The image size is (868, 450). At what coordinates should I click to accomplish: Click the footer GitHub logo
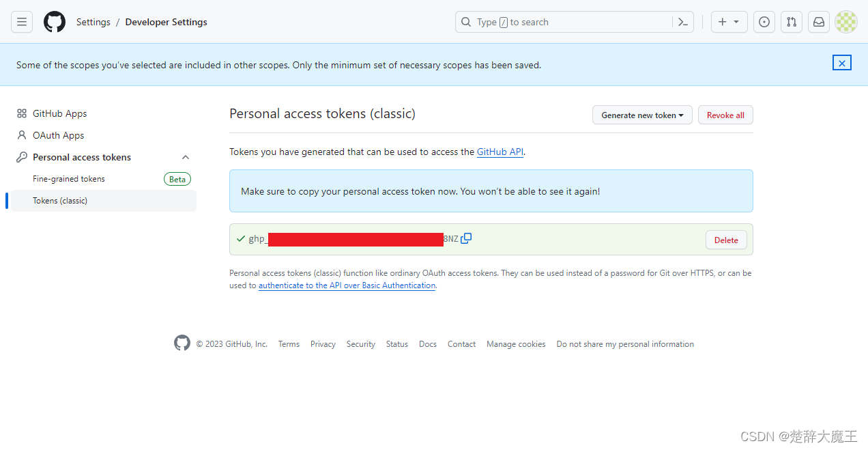182,343
